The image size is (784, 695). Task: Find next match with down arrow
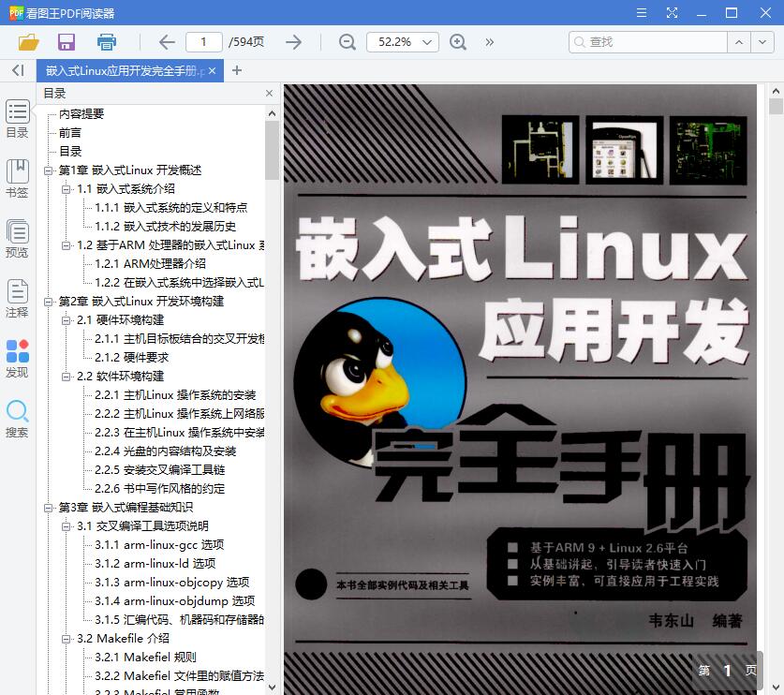[x=762, y=42]
